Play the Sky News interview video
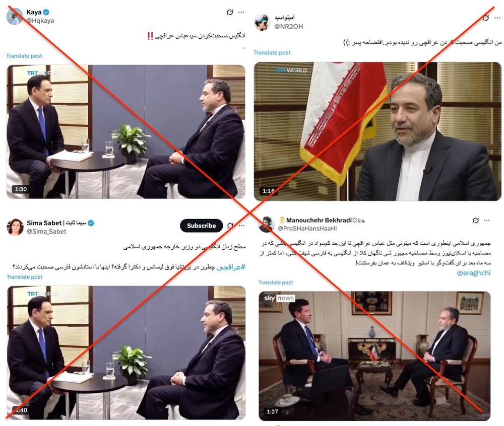Image resolution: width=504 pixels, height=426 pixels. click(x=374, y=356)
